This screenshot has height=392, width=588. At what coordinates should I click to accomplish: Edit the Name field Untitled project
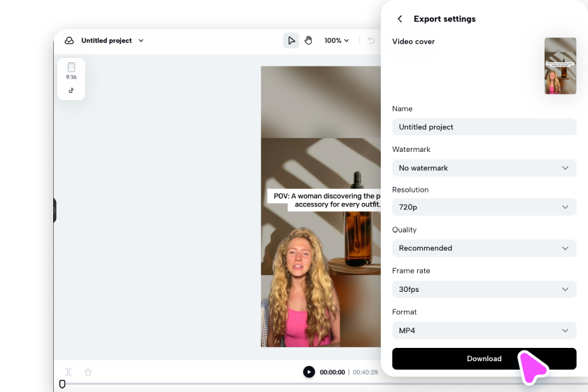click(484, 127)
